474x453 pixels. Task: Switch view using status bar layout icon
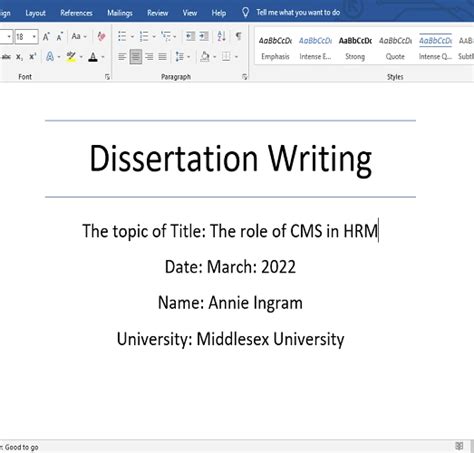tap(459, 446)
